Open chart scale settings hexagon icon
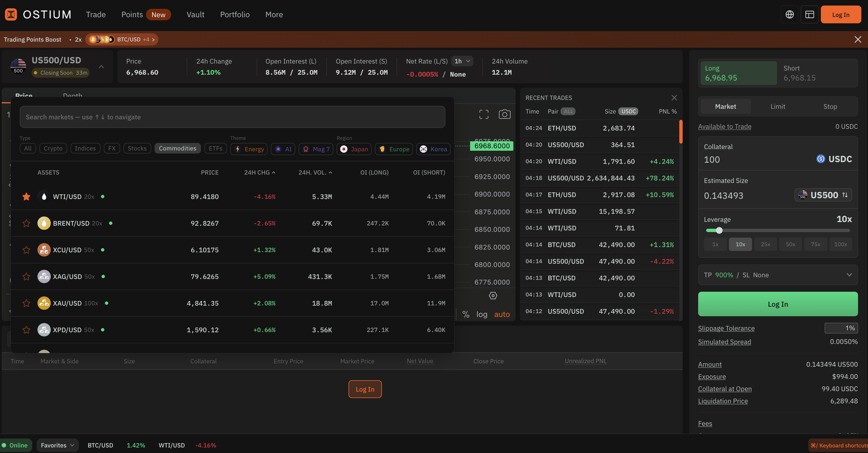868x453 pixels. [x=493, y=296]
